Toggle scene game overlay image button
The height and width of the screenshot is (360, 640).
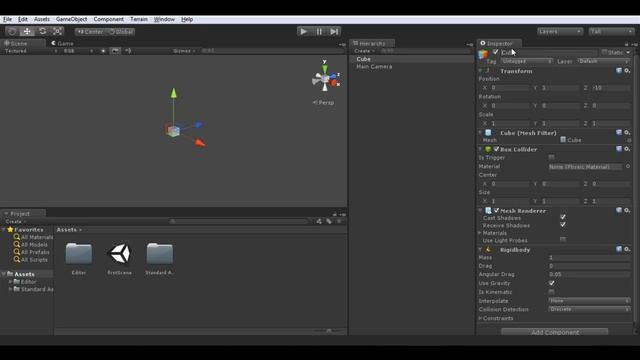click(x=116, y=51)
